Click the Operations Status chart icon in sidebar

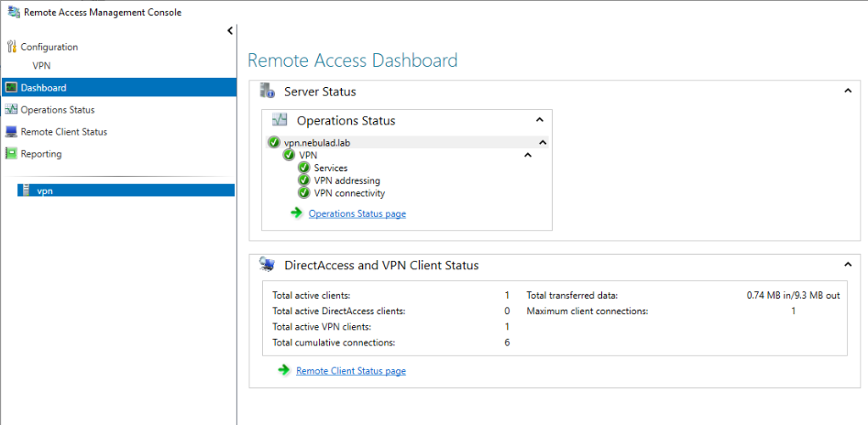11,110
